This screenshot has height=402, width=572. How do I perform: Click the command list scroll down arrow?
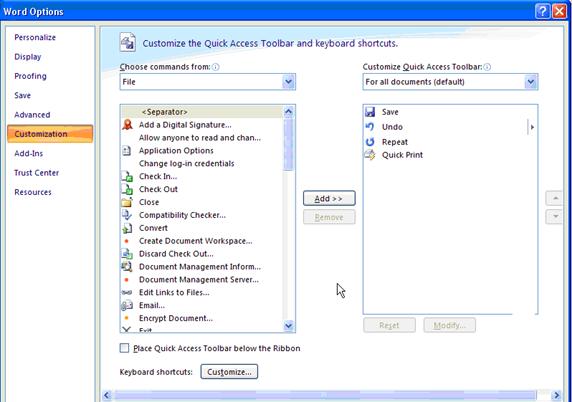[x=288, y=325]
